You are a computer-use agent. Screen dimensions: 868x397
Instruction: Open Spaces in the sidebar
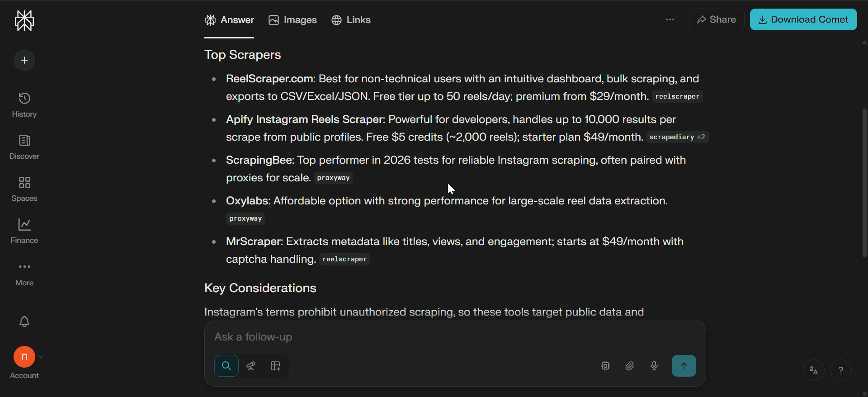click(24, 189)
